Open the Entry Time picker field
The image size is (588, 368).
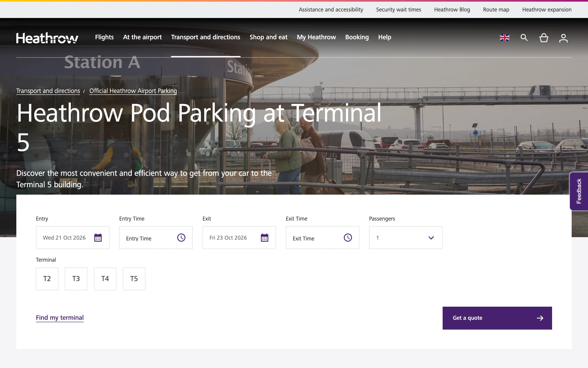pos(156,238)
